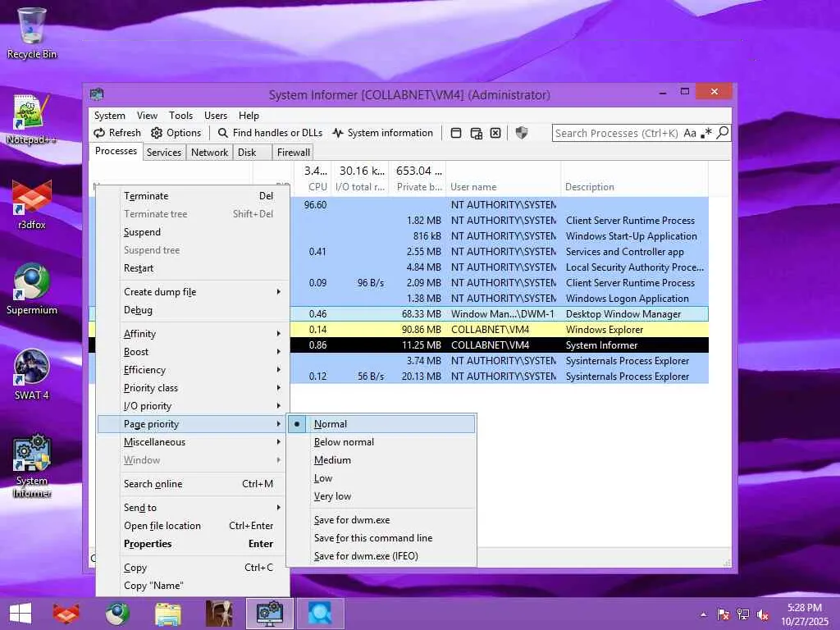Open Options with gear icon
The height and width of the screenshot is (630, 840).
(x=176, y=133)
